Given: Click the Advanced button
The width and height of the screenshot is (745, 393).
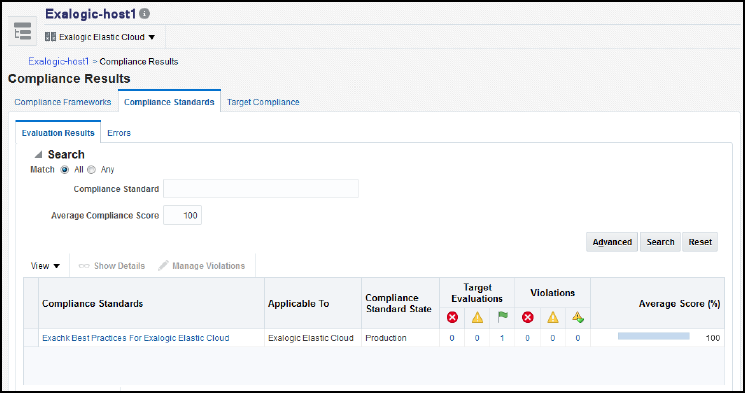Looking at the screenshot, I should 612,242.
